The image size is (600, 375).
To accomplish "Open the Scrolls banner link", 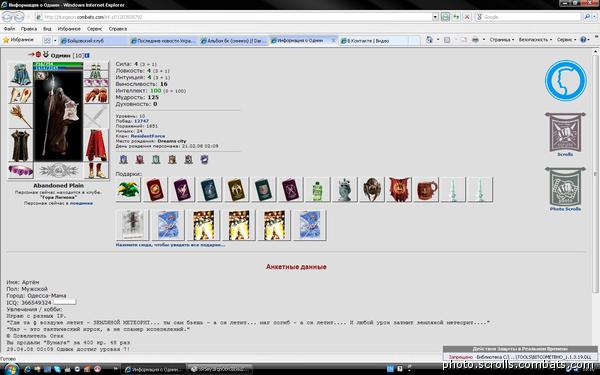I will click(x=565, y=134).
